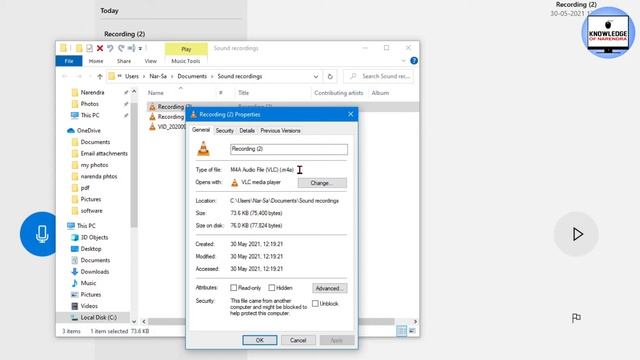Open pinned Photos folder in quick access
640x360 pixels.
click(x=85, y=104)
